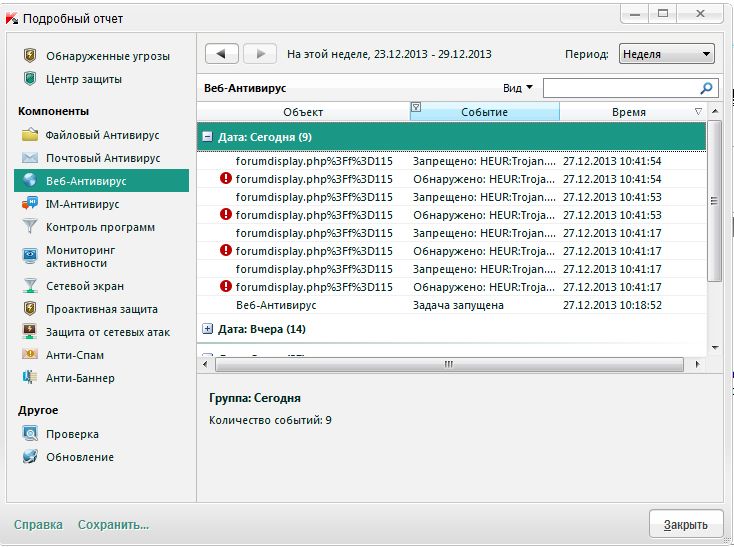Click the filter icon on Событие column

[x=416, y=107]
